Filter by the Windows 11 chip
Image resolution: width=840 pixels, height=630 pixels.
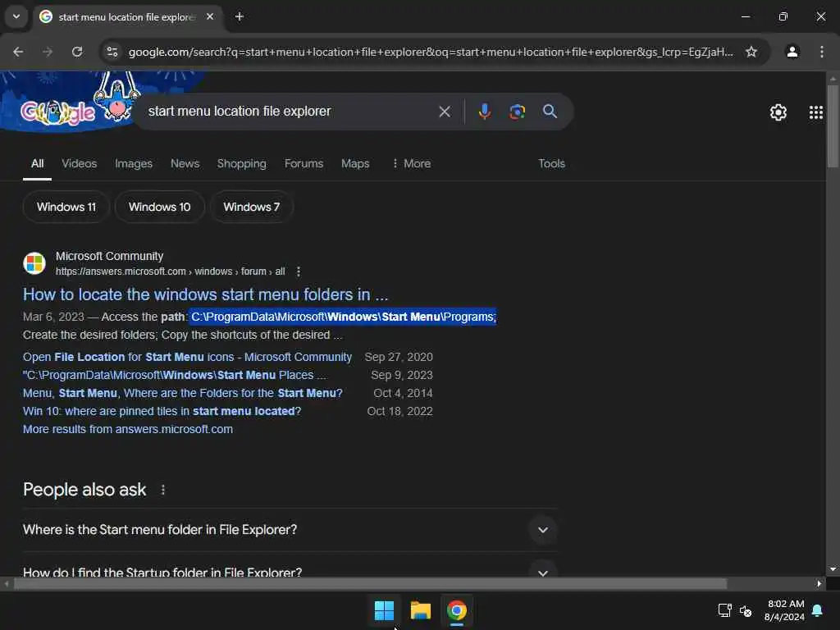tap(66, 207)
